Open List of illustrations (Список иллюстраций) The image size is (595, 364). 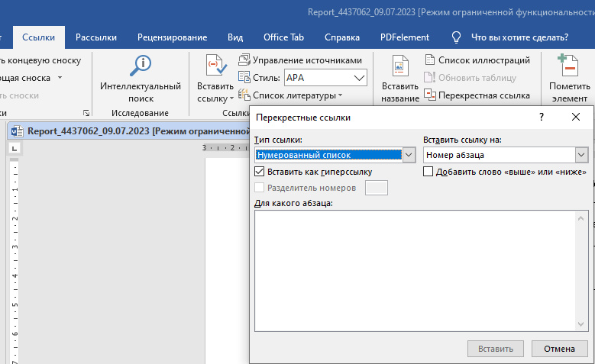[x=477, y=60]
